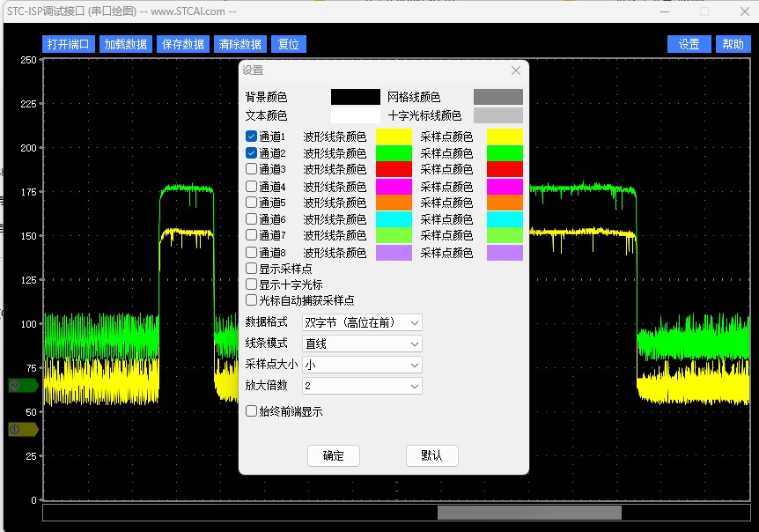Click 通道3 red waveform color swatch
Screen dimensions: 759x532
click(394, 169)
